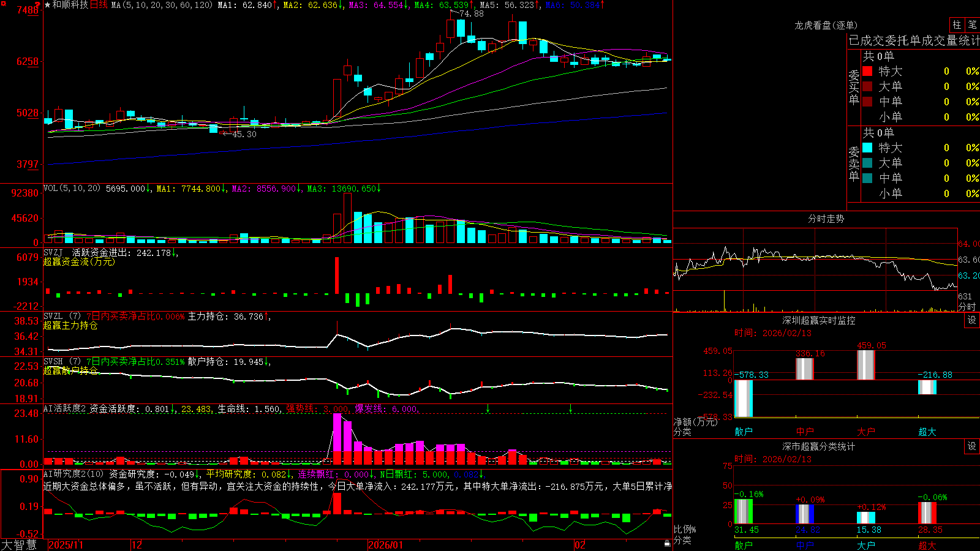Click the SVZJ indicator name
The width and height of the screenshot is (980, 551).
pos(53,252)
